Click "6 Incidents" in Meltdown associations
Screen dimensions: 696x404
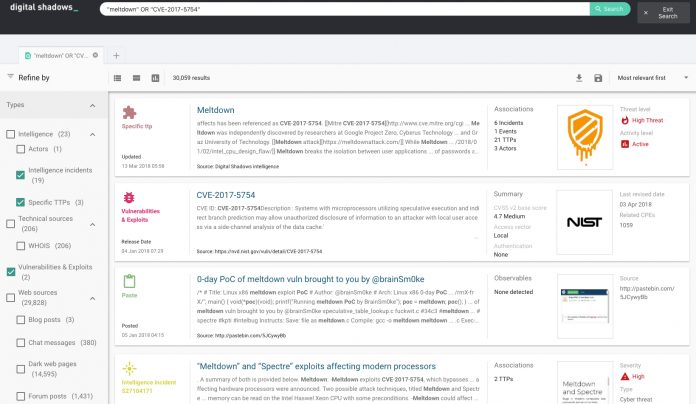pyautogui.click(x=509, y=123)
